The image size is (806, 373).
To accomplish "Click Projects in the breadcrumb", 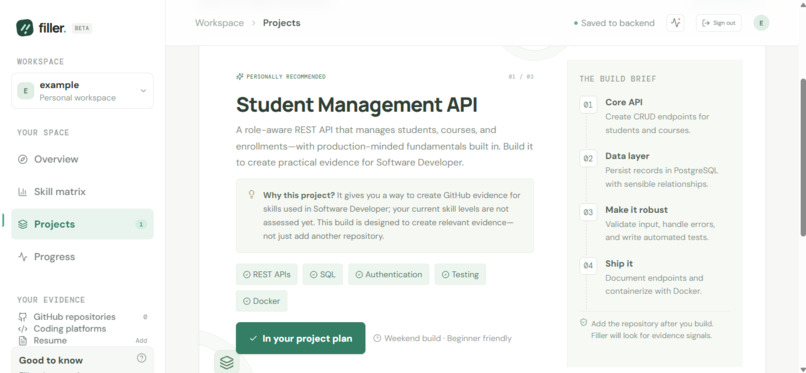I will tap(282, 23).
